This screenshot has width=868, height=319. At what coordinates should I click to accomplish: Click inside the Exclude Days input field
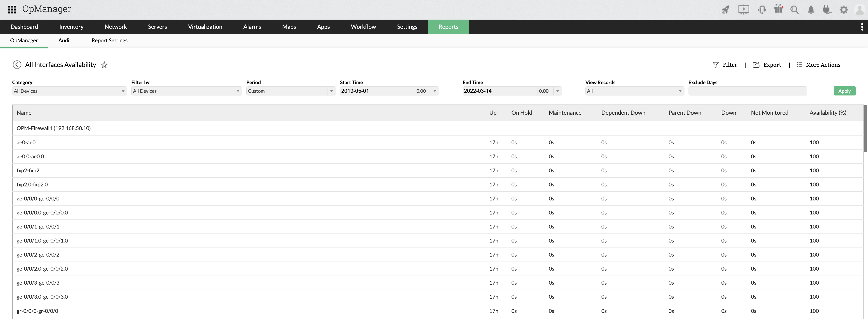pos(747,91)
